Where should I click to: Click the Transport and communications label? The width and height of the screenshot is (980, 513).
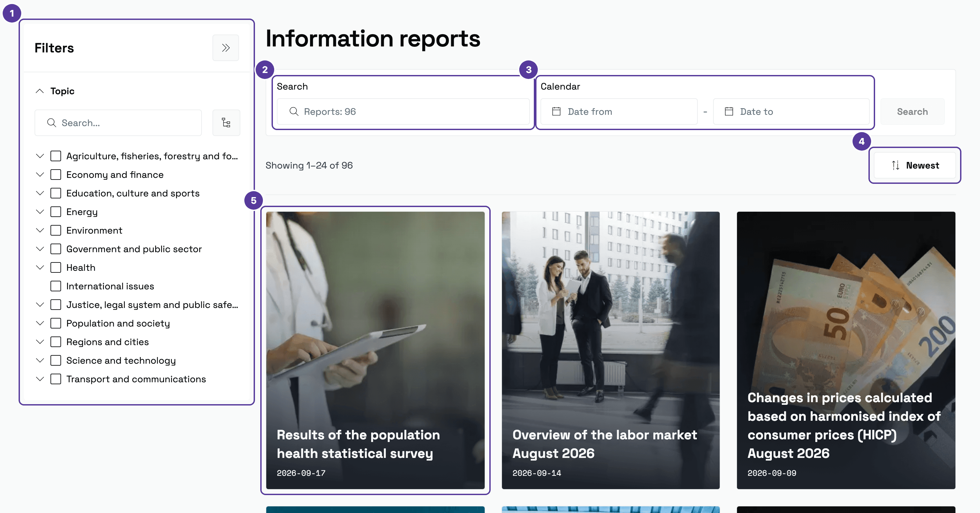click(x=136, y=379)
